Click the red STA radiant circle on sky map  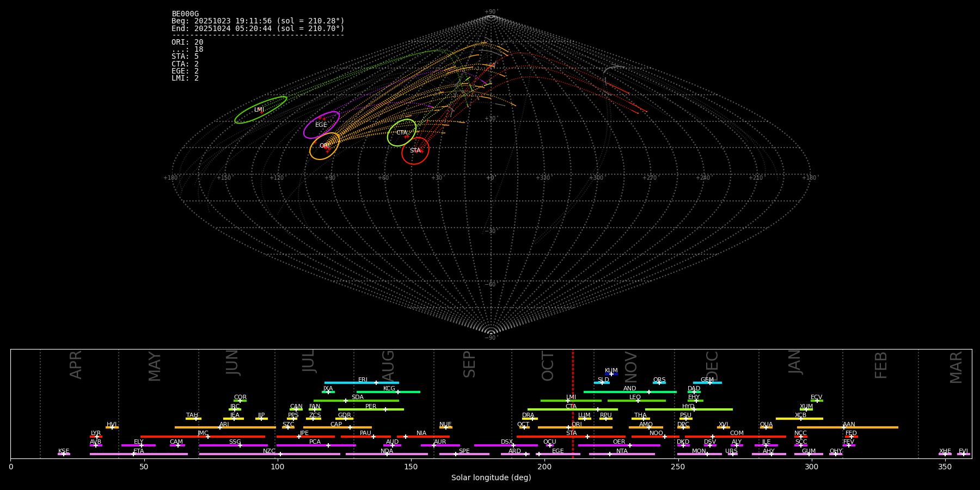(x=415, y=151)
